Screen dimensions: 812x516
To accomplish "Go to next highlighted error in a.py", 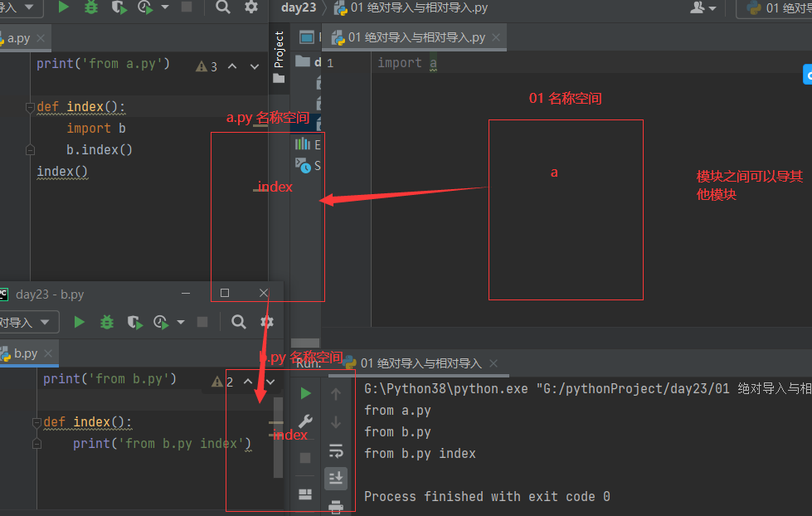I will 255,66.
